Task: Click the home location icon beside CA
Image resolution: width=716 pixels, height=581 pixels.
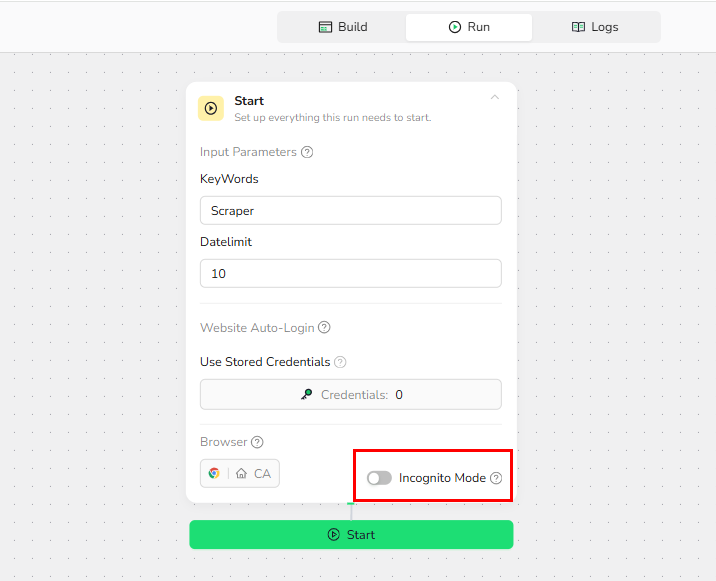Action: coord(241,474)
